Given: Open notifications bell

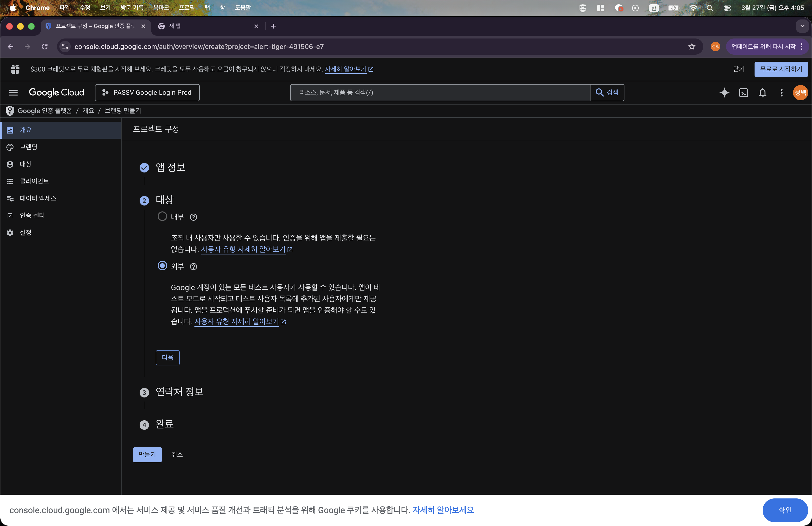Looking at the screenshot, I should click(763, 92).
